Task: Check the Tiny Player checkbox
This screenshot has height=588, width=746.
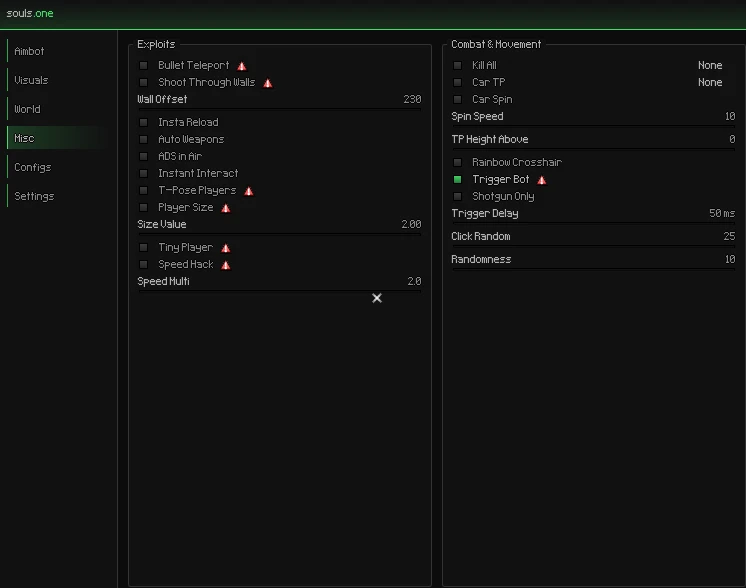Action: pyautogui.click(x=143, y=248)
